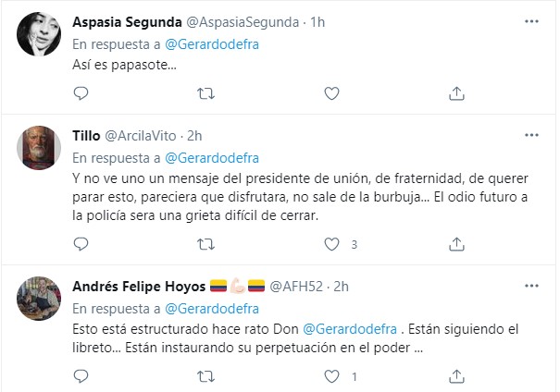
Task: Retweet Aspasia Segunda's tweet
Action: pyautogui.click(x=208, y=92)
